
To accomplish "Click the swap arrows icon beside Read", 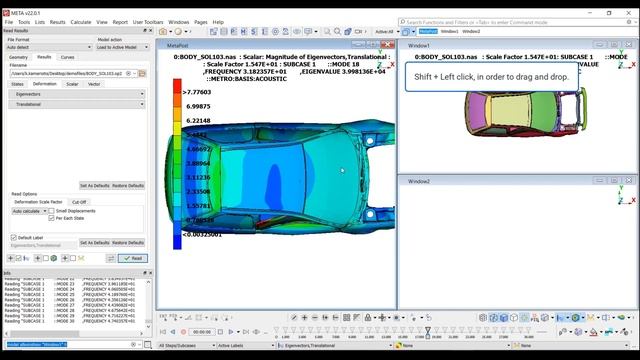I will [111, 258].
